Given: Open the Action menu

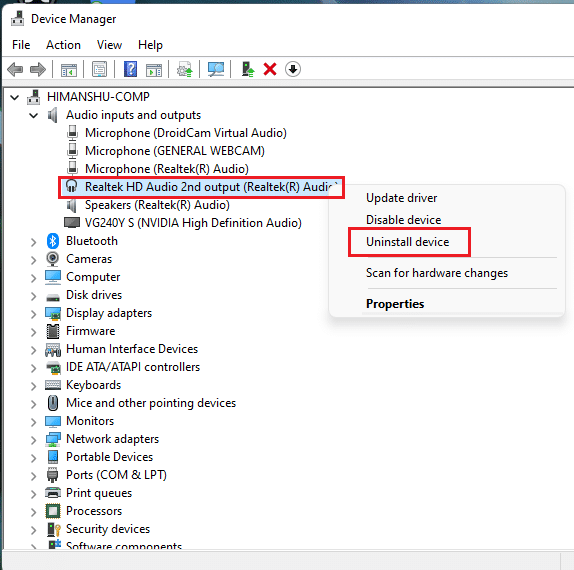Looking at the screenshot, I should pos(63,45).
